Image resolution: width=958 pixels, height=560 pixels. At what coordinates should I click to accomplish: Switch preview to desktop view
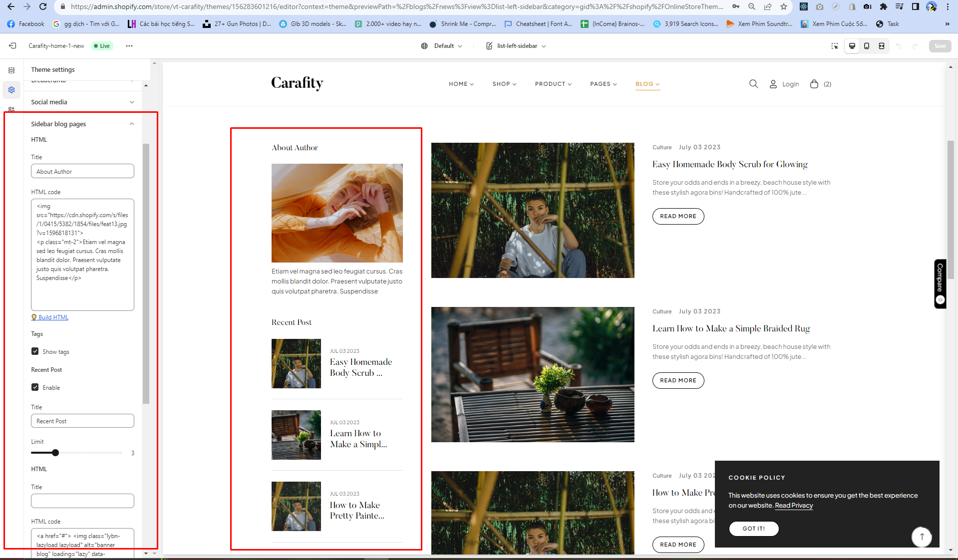coord(852,46)
